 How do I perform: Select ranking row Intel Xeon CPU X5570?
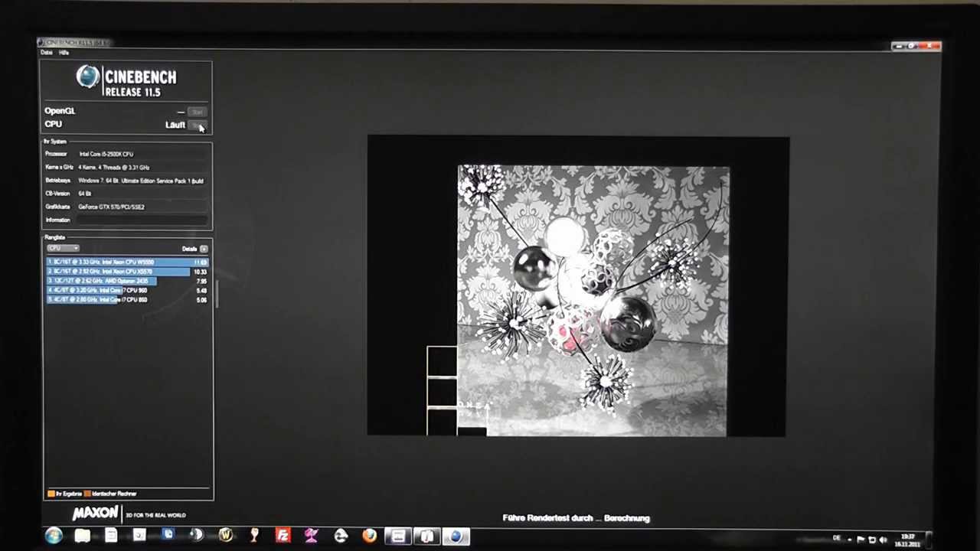coord(127,272)
